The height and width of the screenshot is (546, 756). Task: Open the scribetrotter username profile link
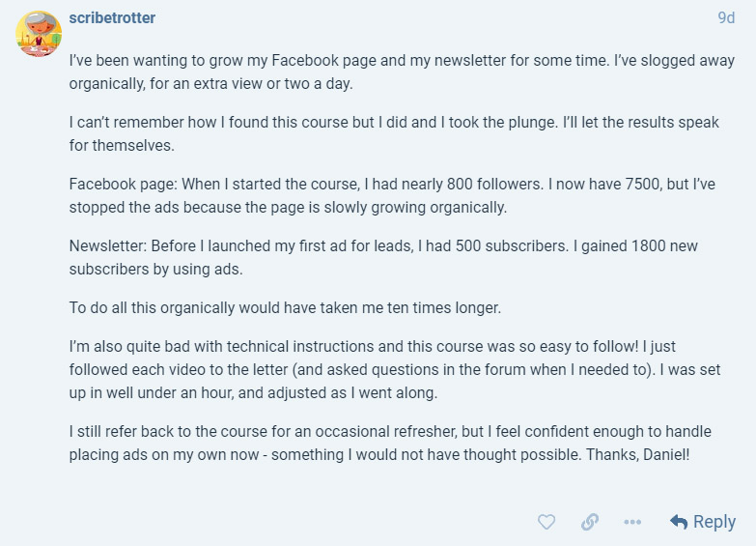[x=112, y=18]
